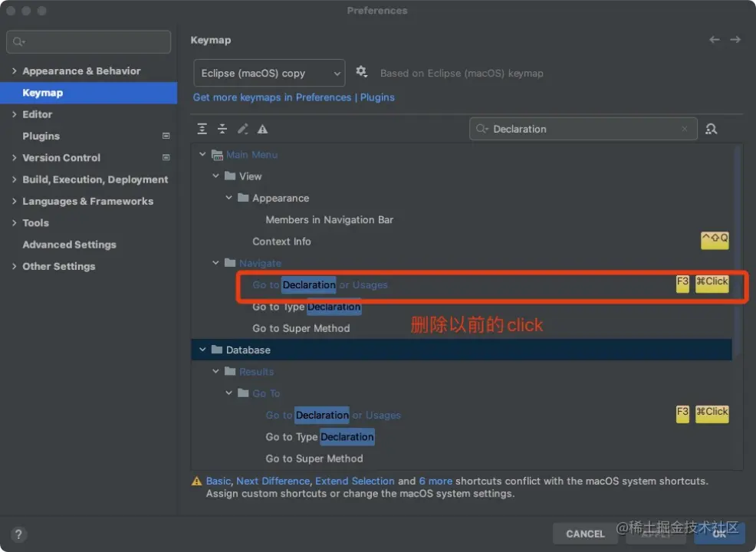Select Members in Navigation Bar action
This screenshot has height=552, width=756.
[x=329, y=220]
